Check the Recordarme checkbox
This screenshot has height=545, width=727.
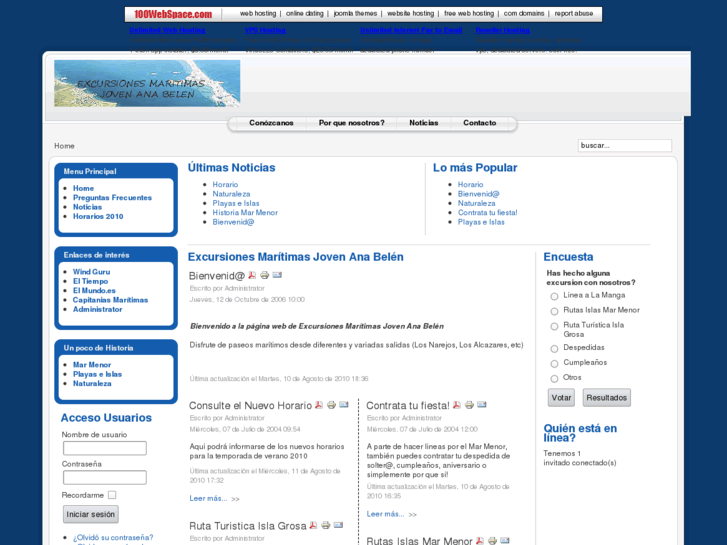[x=112, y=495]
